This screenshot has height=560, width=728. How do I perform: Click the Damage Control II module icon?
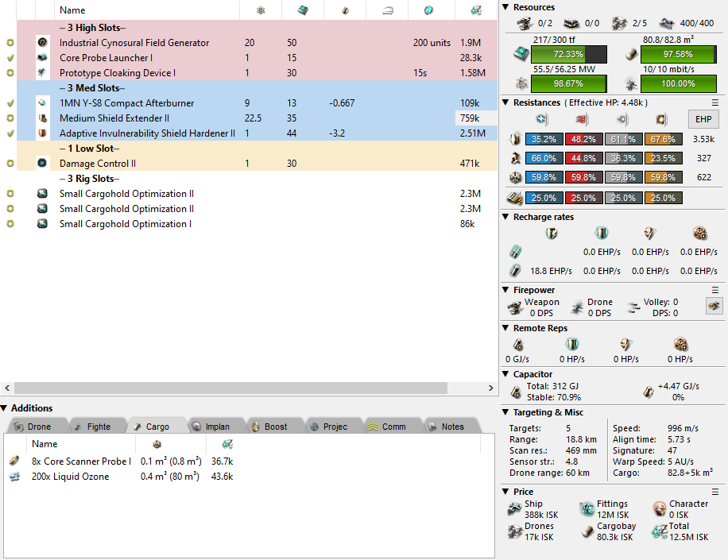point(42,164)
